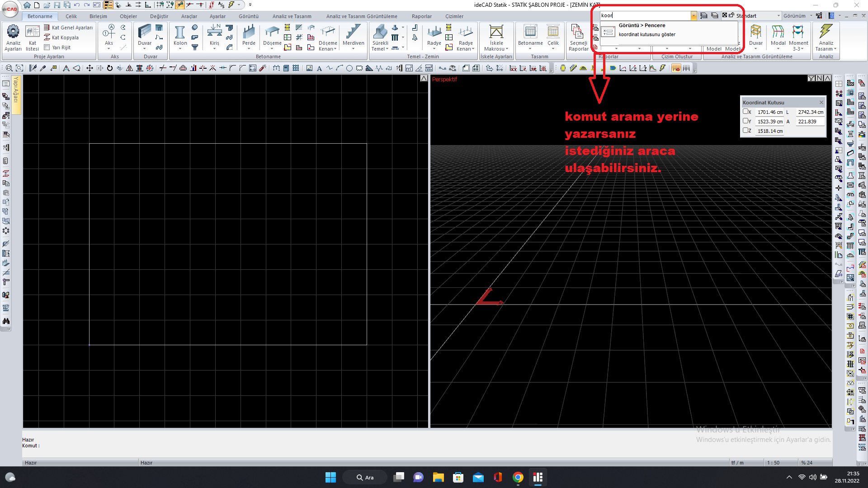Click the A angle value field
Viewport: 868px width, 488px height.
tap(810, 122)
